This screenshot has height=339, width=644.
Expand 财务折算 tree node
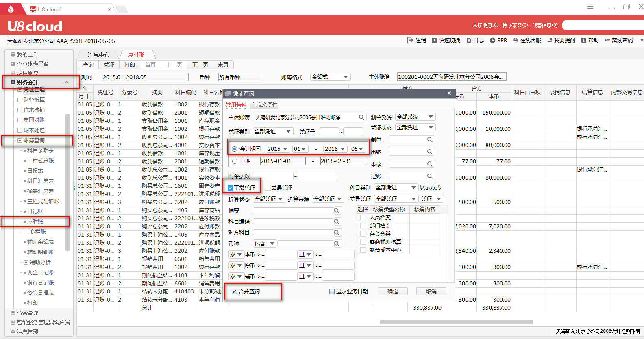click(x=20, y=100)
